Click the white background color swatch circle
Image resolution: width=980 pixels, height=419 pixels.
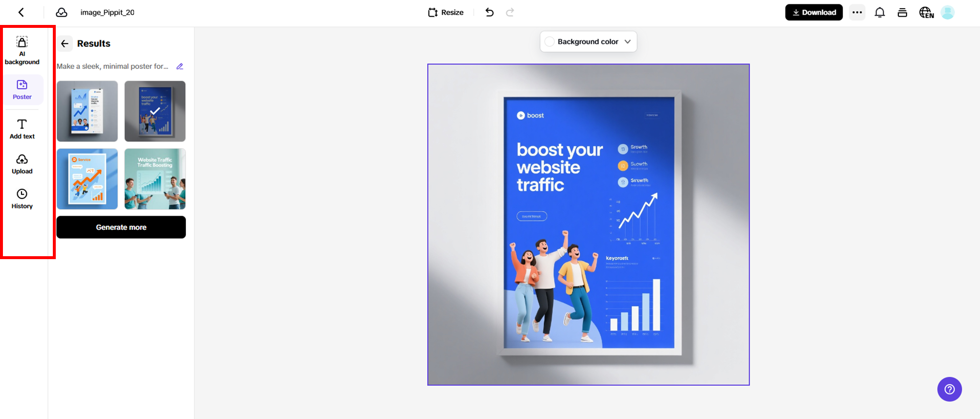[x=549, y=42]
